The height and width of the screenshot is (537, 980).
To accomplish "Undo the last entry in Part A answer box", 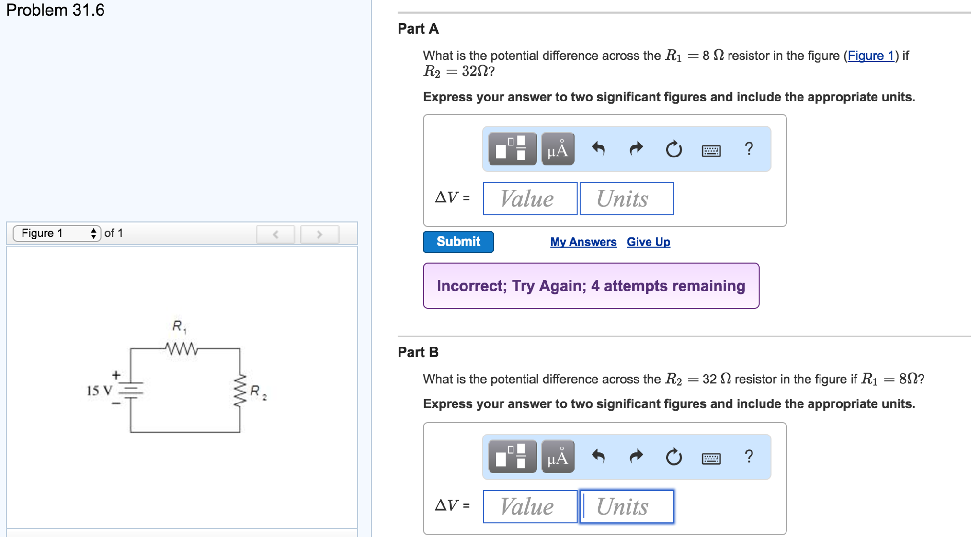I will pyautogui.click(x=599, y=148).
